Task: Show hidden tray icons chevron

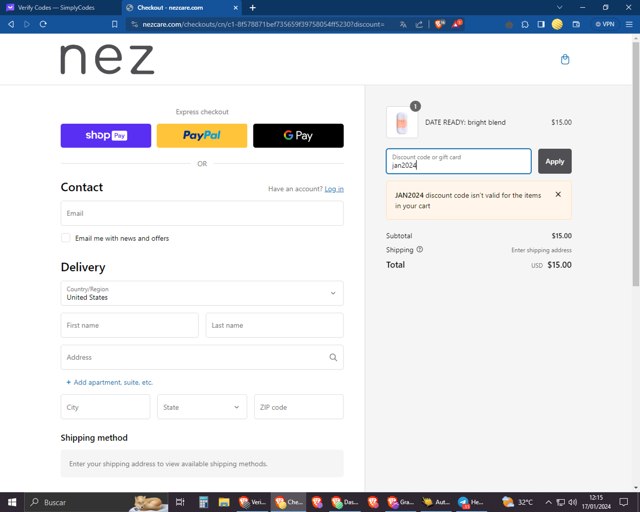Action: point(549,502)
